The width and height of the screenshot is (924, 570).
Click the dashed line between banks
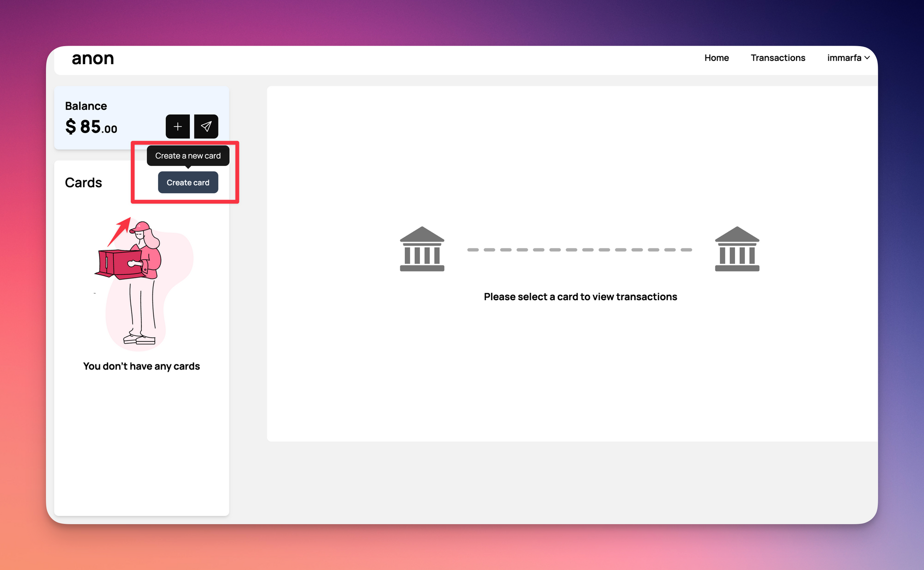pos(579,250)
